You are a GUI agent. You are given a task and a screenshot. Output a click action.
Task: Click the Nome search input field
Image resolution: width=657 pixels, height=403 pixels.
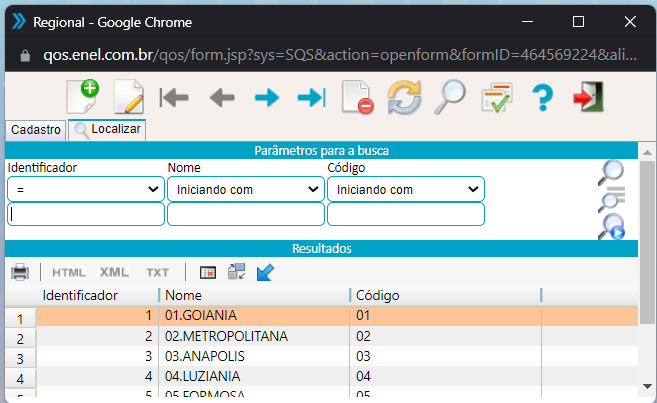(x=245, y=214)
